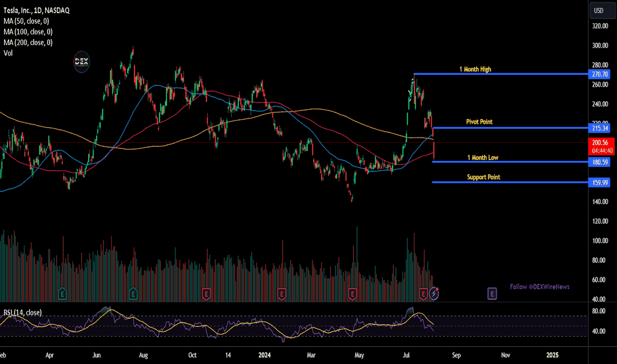Click the Support Point blue horizontal line
Screen dimensions: 617x364
click(x=510, y=182)
